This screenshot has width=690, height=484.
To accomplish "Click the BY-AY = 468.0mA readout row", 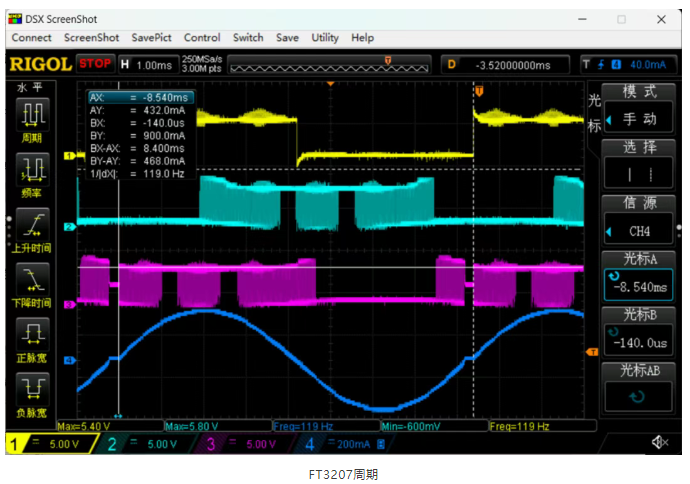I will click(x=138, y=161).
